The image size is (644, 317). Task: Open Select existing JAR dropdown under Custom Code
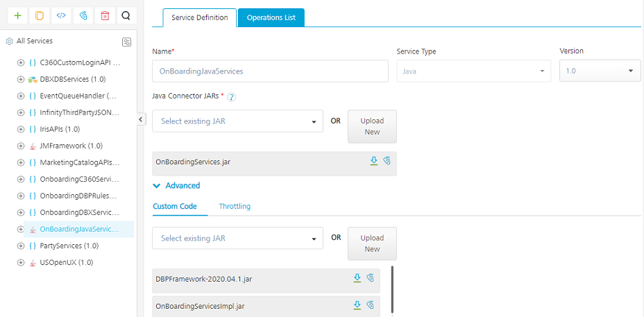(237, 238)
